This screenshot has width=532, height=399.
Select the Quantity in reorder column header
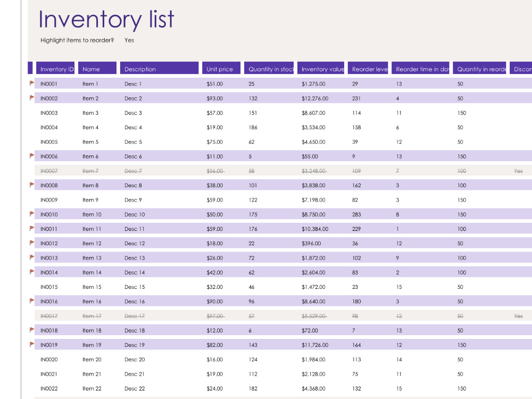click(480, 68)
